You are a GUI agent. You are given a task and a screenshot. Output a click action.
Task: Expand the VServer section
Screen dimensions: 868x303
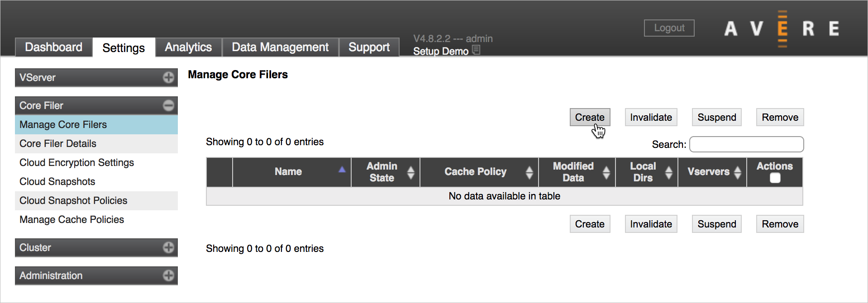click(x=168, y=78)
